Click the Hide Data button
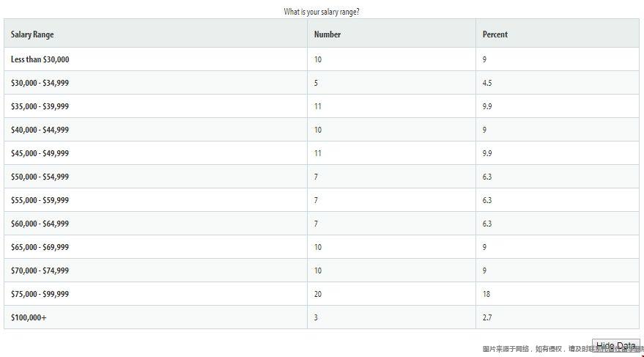Image resolution: width=644 pixels, height=357 pixels. [615, 345]
